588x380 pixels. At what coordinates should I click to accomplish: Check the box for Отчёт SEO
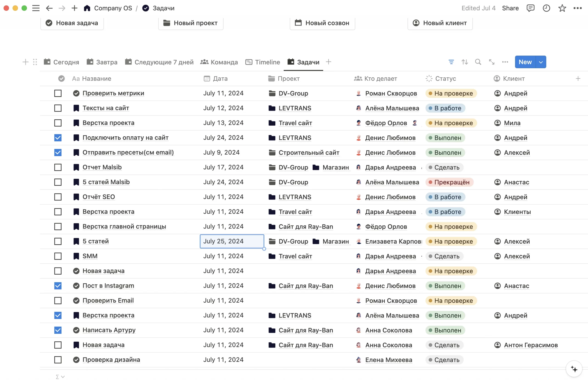tap(58, 197)
